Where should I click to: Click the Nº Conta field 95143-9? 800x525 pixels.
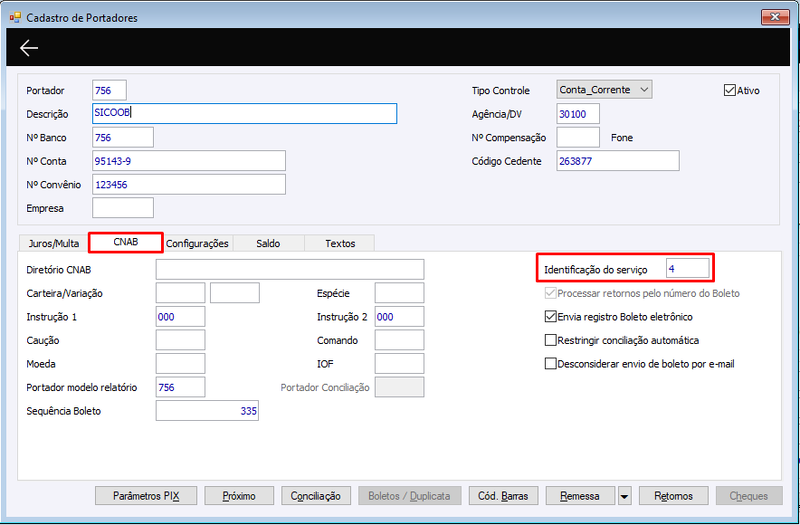[189, 161]
